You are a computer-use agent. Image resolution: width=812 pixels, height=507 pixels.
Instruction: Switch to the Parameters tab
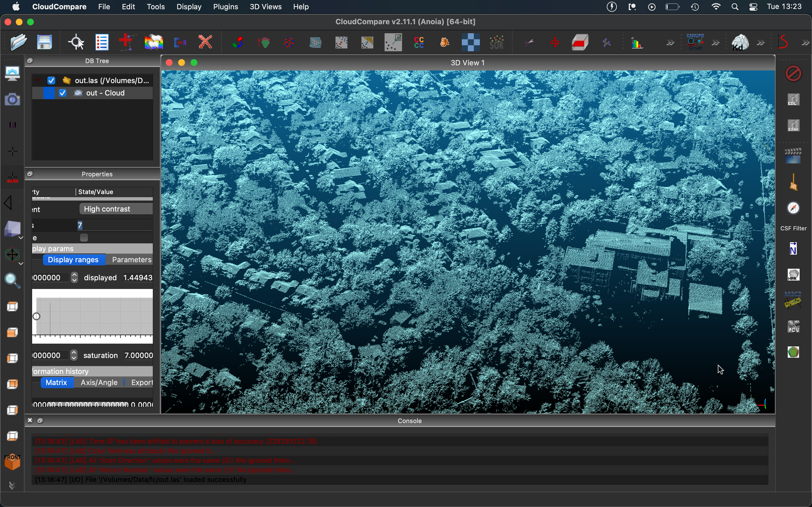(x=132, y=260)
